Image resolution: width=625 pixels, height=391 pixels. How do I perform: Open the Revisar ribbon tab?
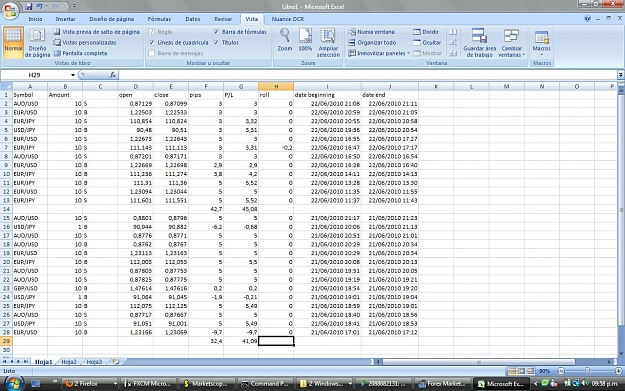[x=223, y=19]
